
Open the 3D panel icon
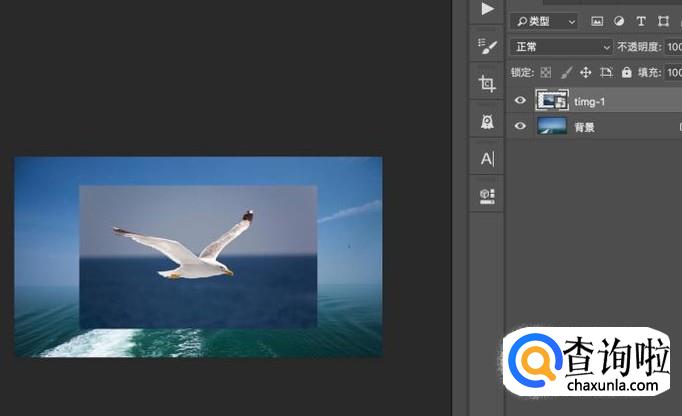487,196
